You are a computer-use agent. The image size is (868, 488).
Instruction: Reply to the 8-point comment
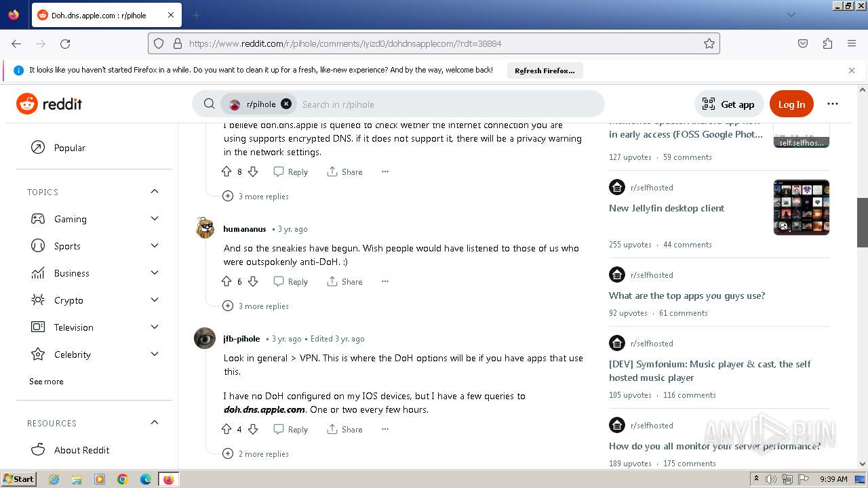(290, 172)
